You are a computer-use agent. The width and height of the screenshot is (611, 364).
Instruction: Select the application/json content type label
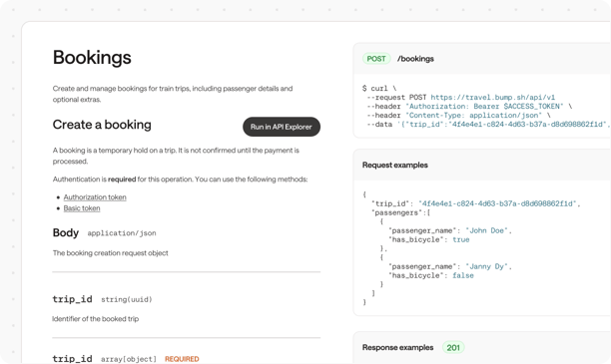coord(122,233)
